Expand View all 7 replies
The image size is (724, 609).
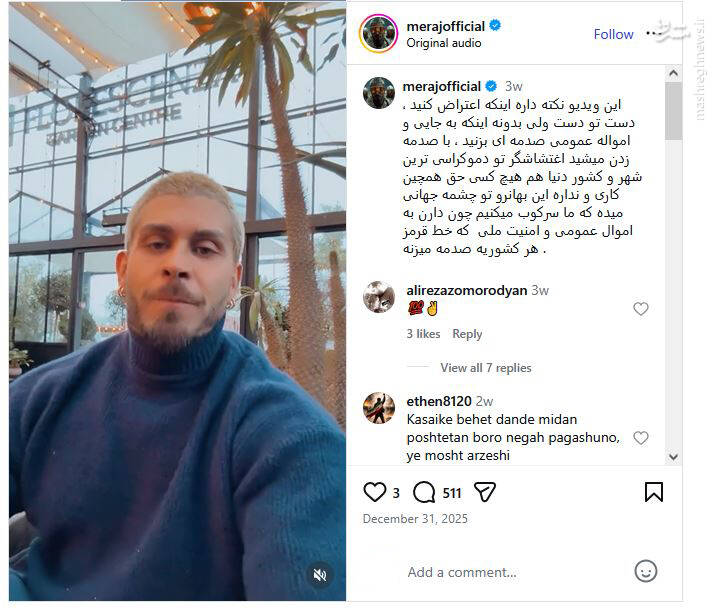tap(486, 368)
